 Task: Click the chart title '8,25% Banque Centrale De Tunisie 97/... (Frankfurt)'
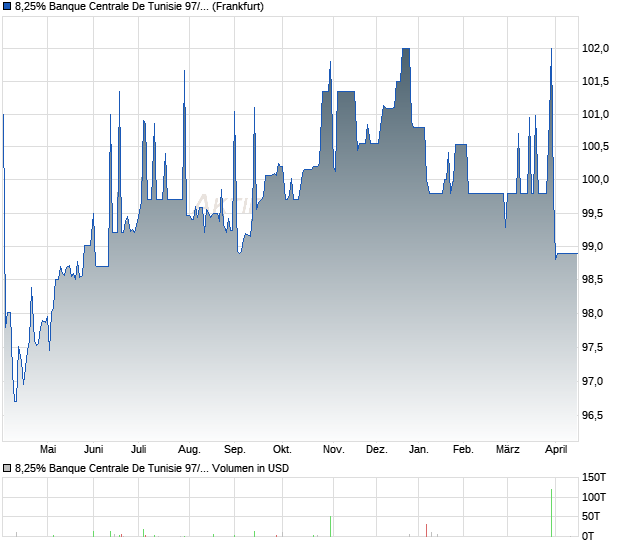click(x=139, y=7)
